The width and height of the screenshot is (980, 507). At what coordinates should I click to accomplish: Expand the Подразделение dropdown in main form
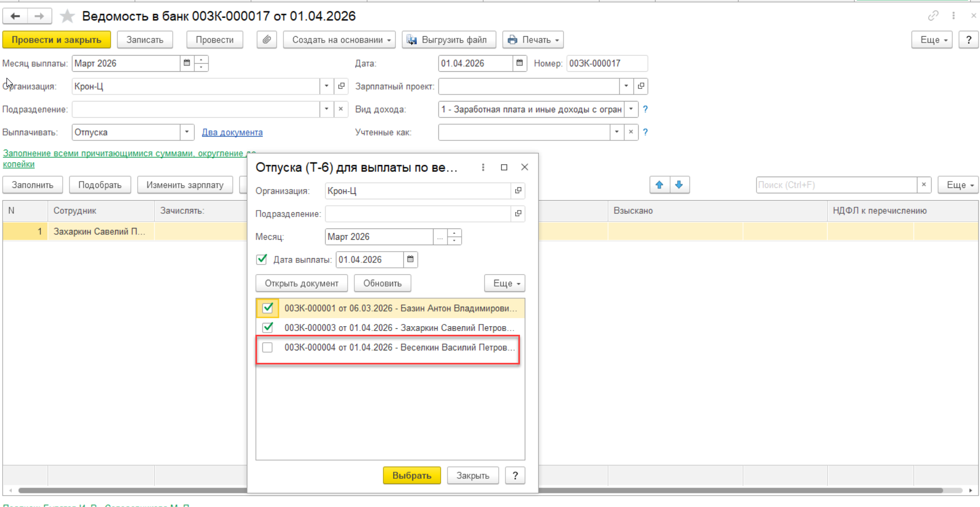pyautogui.click(x=327, y=109)
